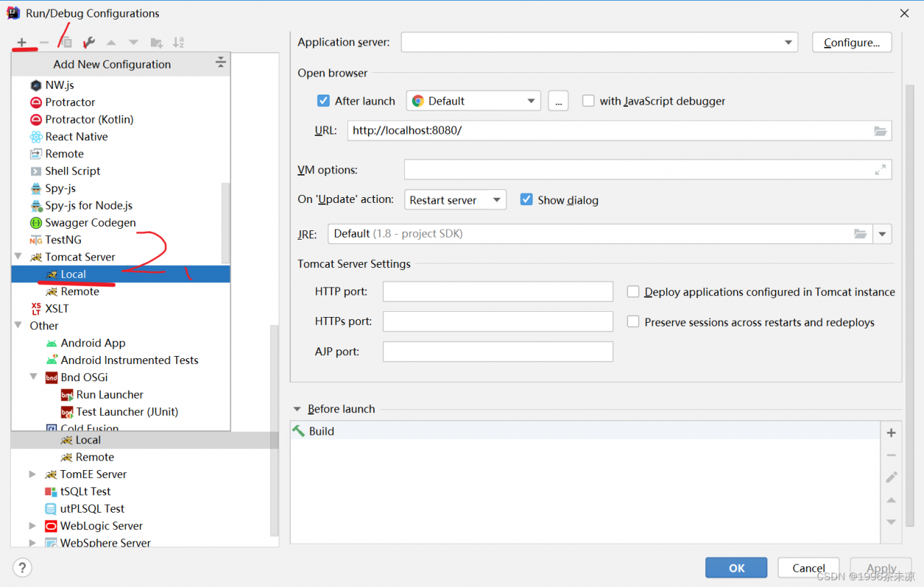The image size is (924, 587).
Task: Enable with JavaScript debugger checkbox
Action: [x=588, y=101]
